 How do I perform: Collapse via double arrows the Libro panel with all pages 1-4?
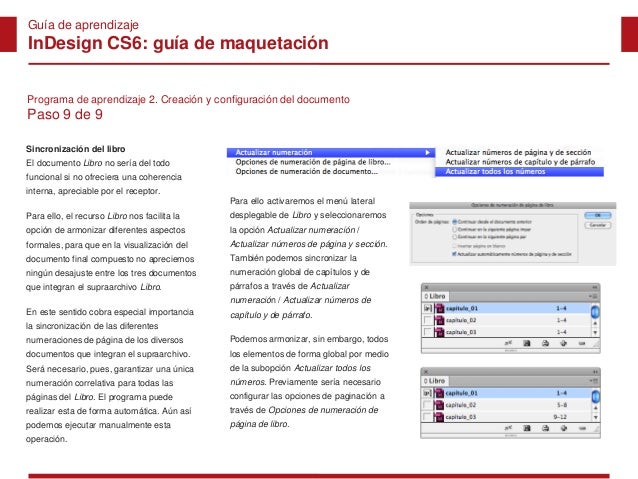tap(595, 287)
